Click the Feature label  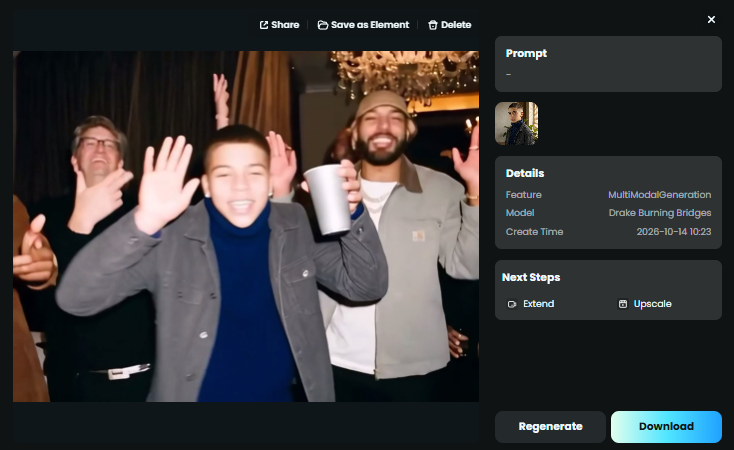523,195
